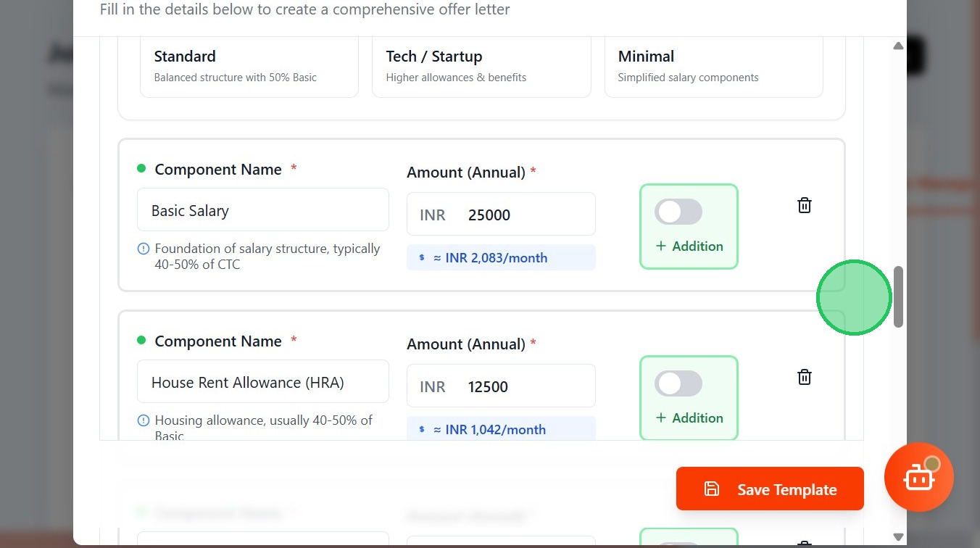Click the 25000 annual amount field
Viewport: 980px width, 548px height.
pos(526,215)
